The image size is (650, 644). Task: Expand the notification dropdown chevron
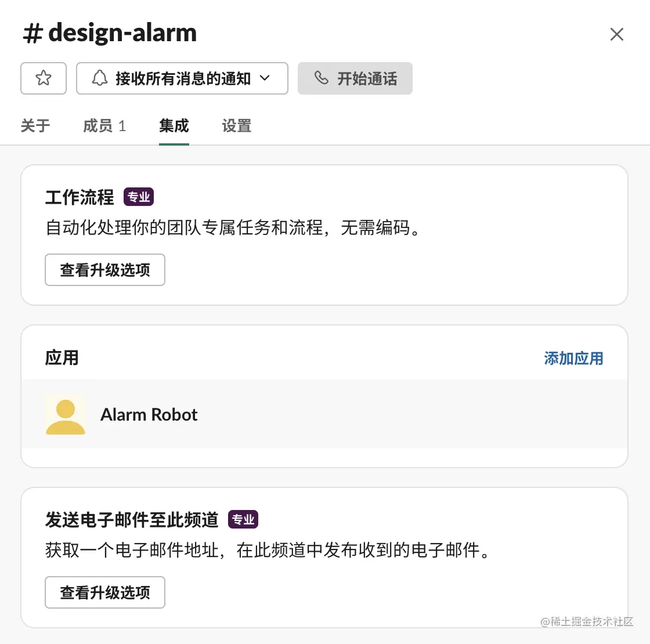click(x=265, y=78)
